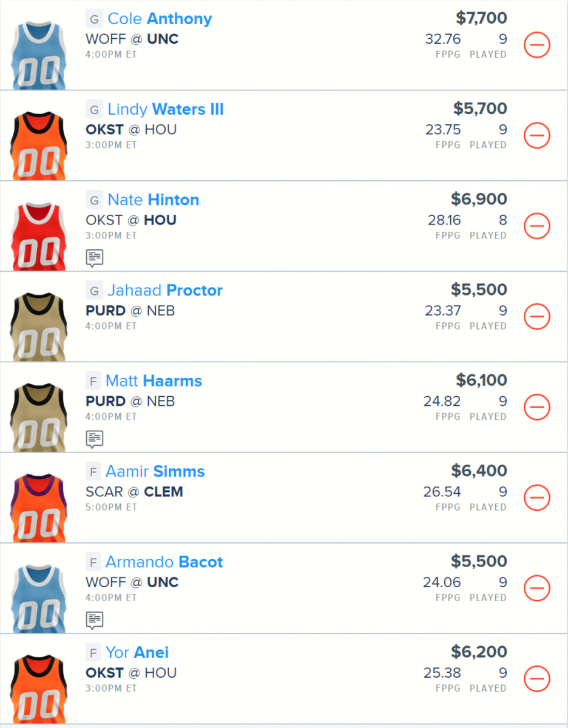Open Aamir Simms player profile
Screen dimensions: 568x728
pos(155,471)
